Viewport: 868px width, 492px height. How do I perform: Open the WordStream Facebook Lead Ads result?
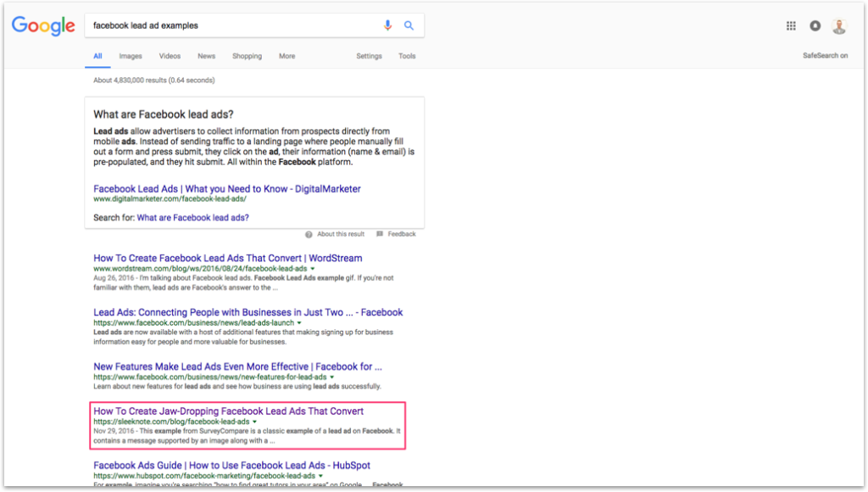coord(227,258)
